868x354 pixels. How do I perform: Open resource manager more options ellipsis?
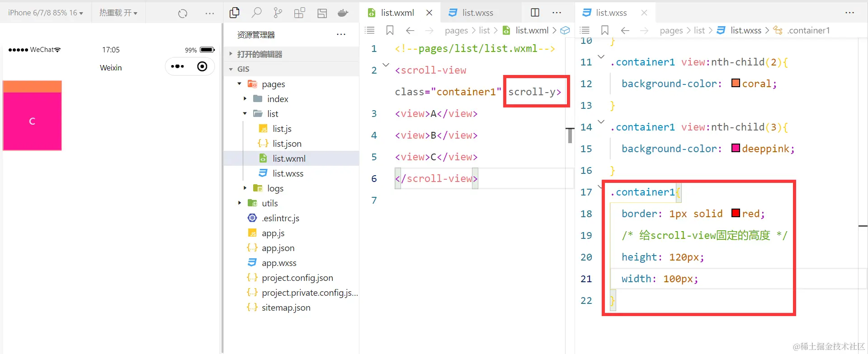click(x=341, y=34)
